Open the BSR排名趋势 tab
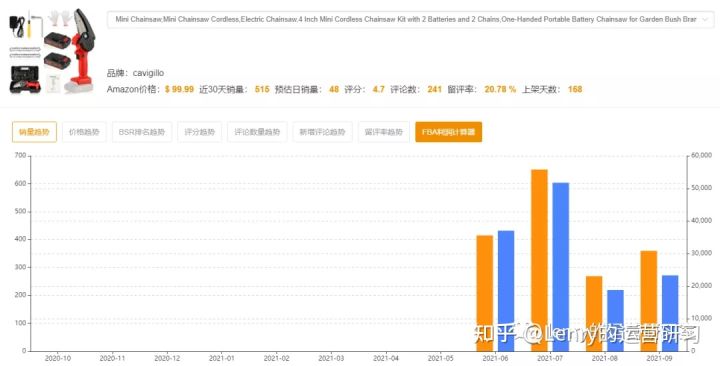Viewport: 720px width, 366px height. pos(142,132)
